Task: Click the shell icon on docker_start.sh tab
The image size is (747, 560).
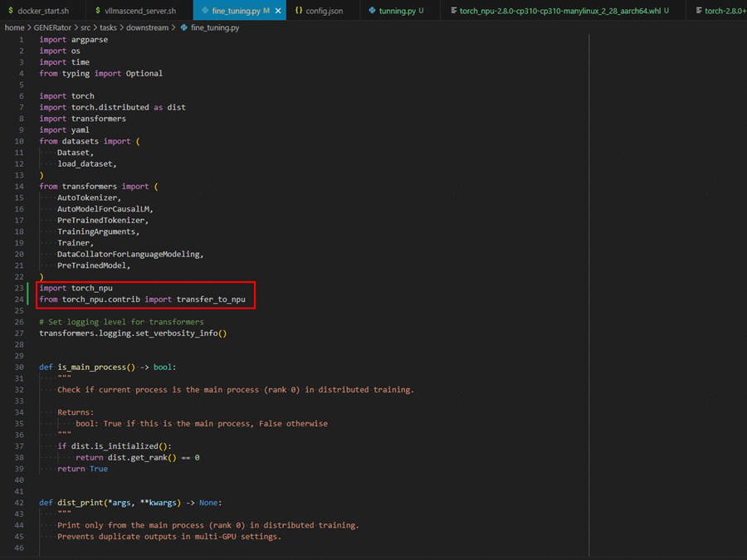Action: [x=11, y=10]
